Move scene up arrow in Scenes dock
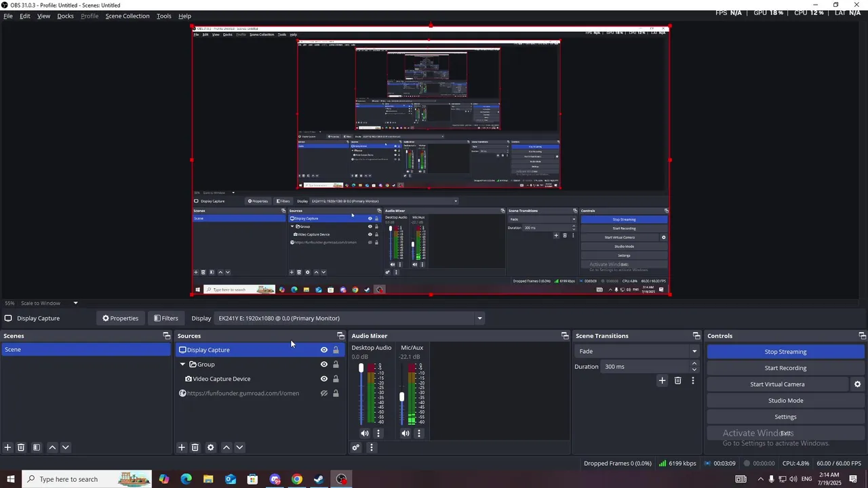 52,447
